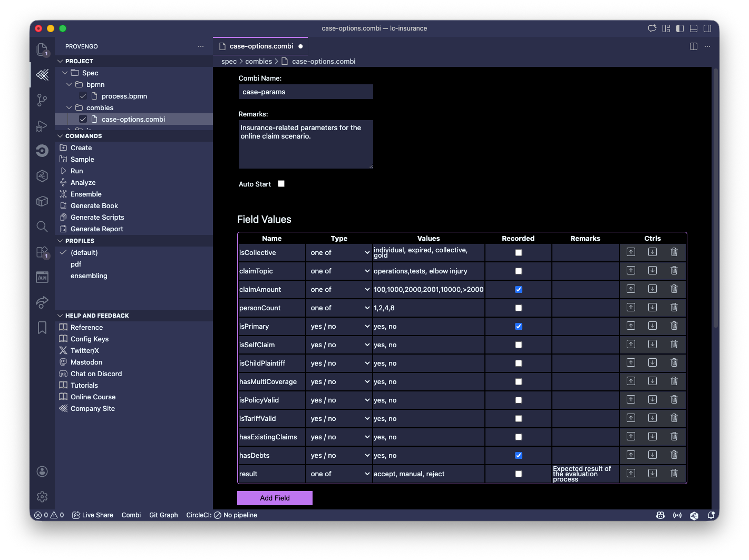Image resolution: width=749 pixels, height=560 pixels.
Task: Open Manage gear icon in activity bar
Action: pos(42,496)
